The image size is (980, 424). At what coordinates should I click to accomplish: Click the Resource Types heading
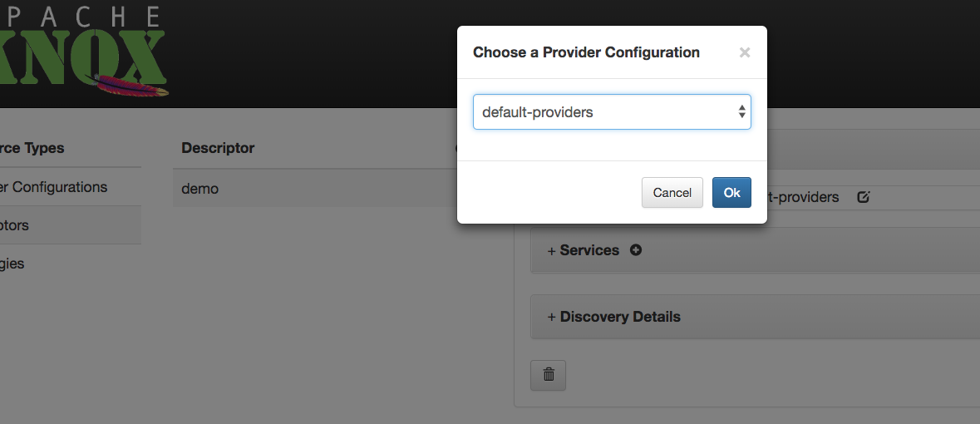(32, 148)
